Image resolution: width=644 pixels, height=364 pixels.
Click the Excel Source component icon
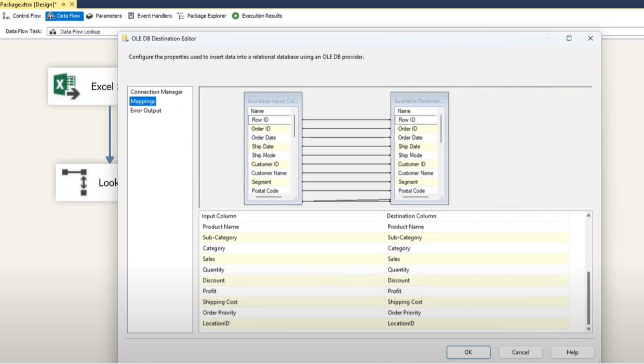[x=65, y=86]
